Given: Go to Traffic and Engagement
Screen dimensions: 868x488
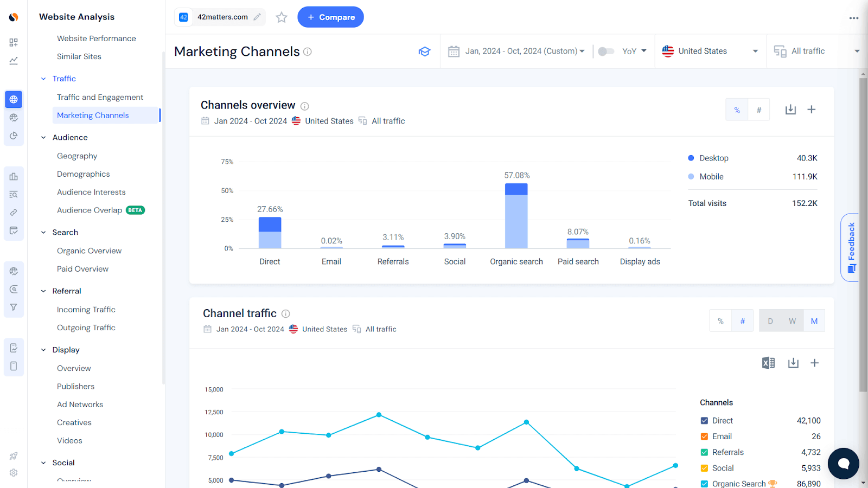Looking at the screenshot, I should (x=100, y=97).
